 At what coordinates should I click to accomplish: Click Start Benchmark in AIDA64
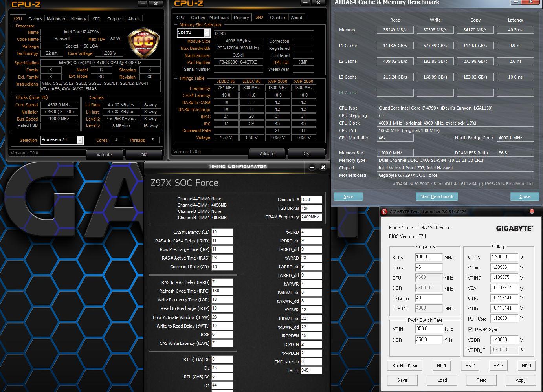(437, 196)
